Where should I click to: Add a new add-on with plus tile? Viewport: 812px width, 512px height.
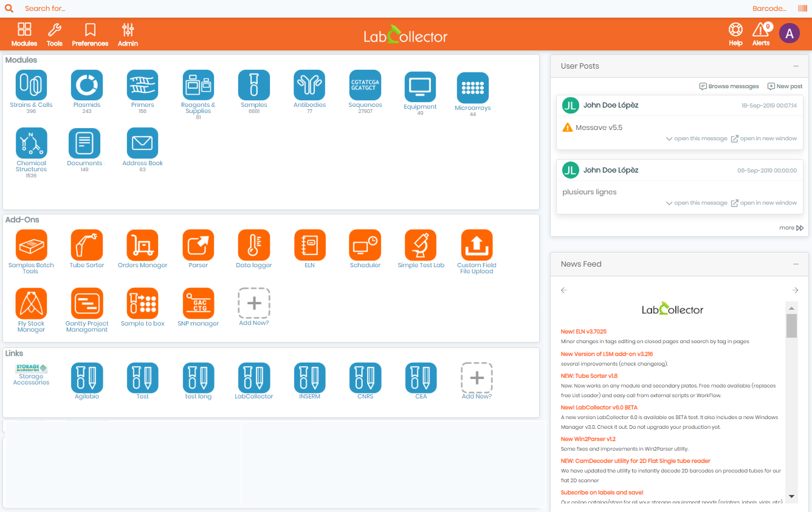[x=254, y=304]
